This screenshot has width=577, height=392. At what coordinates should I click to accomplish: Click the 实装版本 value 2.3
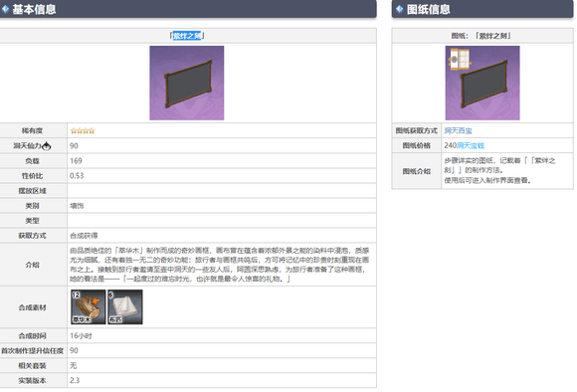(75, 380)
